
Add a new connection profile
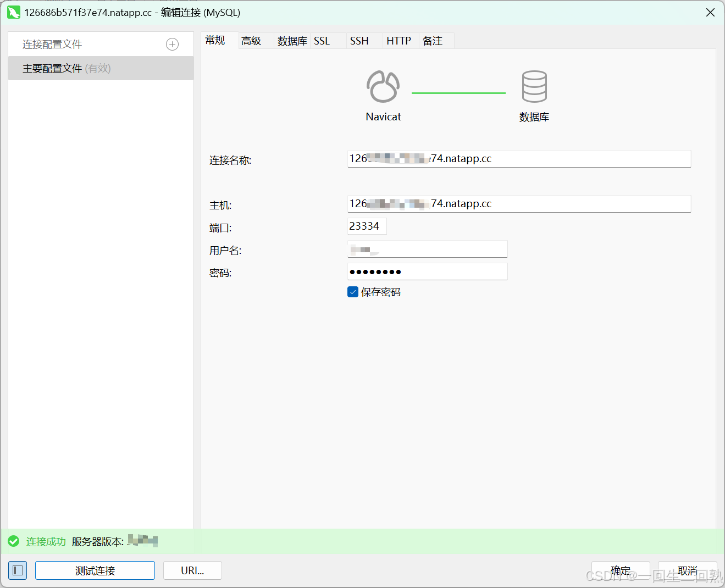tap(172, 44)
